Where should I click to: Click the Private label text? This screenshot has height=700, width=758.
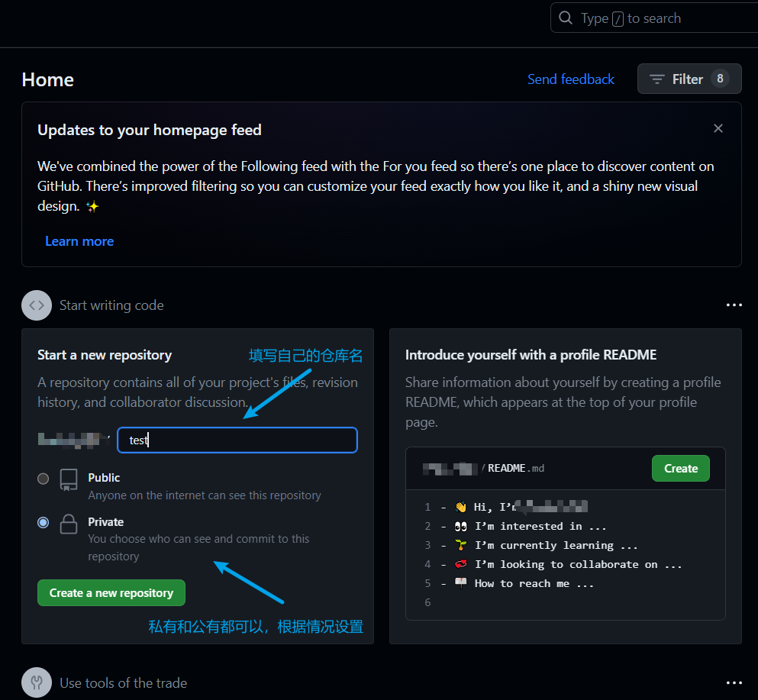[x=106, y=522]
